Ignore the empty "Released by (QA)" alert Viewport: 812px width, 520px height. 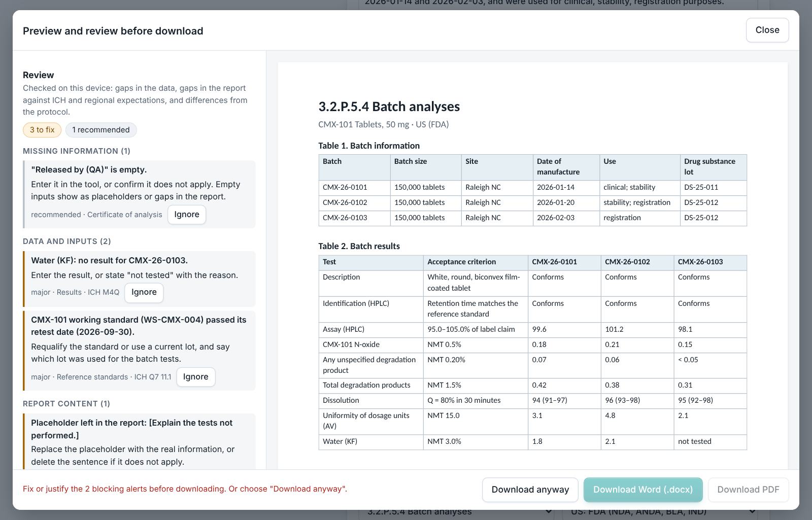click(x=187, y=215)
